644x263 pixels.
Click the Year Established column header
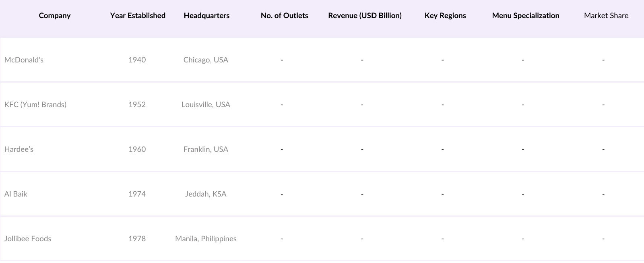pos(138,16)
